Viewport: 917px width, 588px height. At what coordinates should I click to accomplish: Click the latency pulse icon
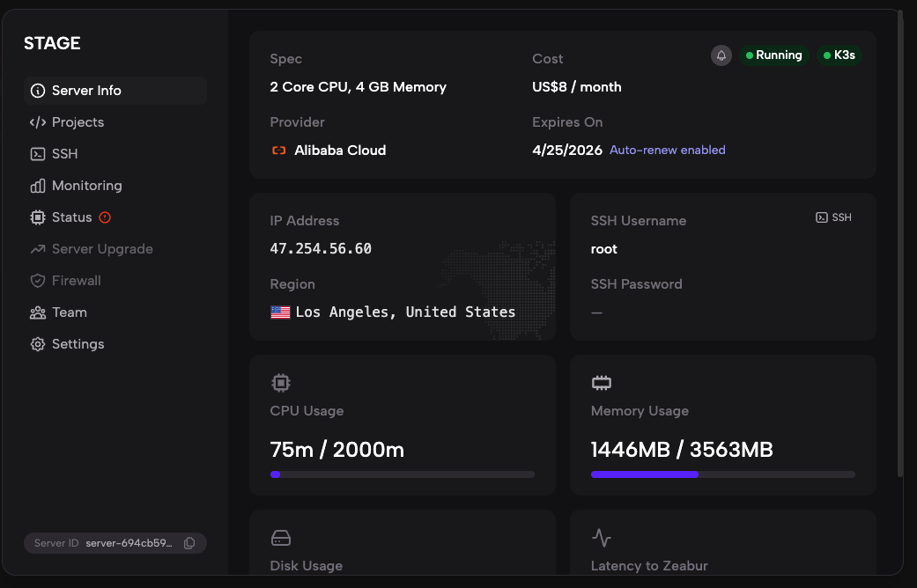click(x=601, y=538)
